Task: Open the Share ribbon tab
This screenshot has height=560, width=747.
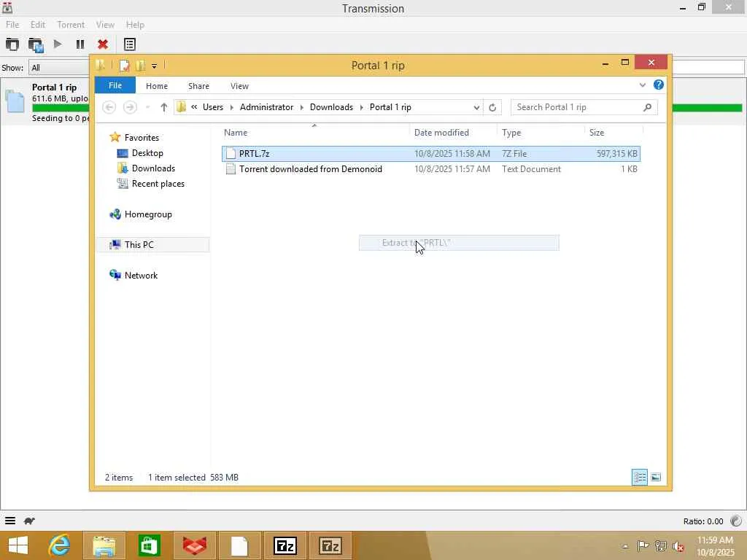Action: tap(198, 86)
